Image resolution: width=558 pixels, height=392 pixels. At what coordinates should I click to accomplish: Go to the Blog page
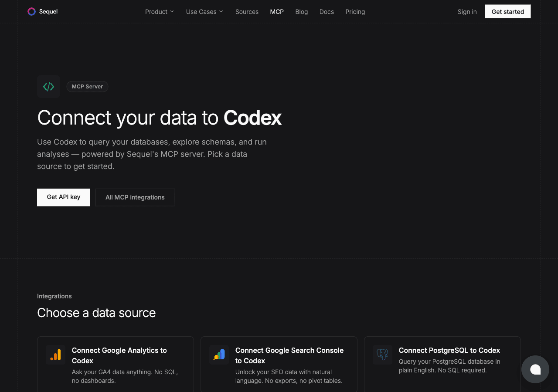point(302,12)
